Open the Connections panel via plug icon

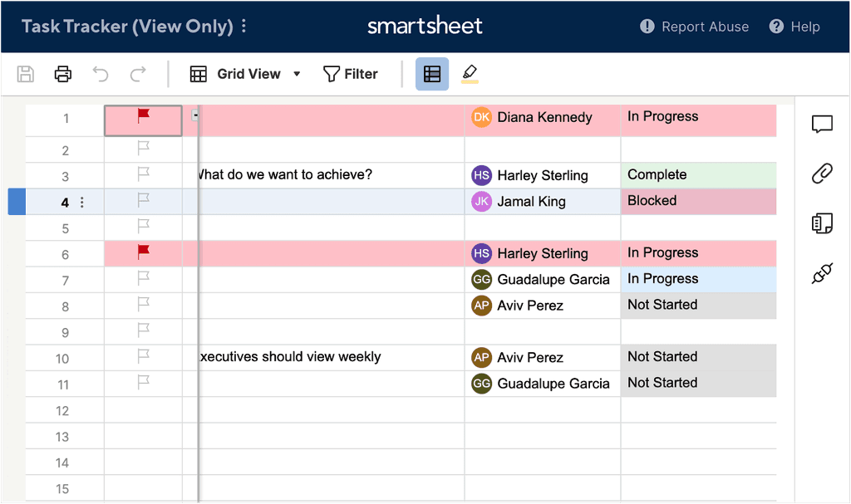click(822, 272)
